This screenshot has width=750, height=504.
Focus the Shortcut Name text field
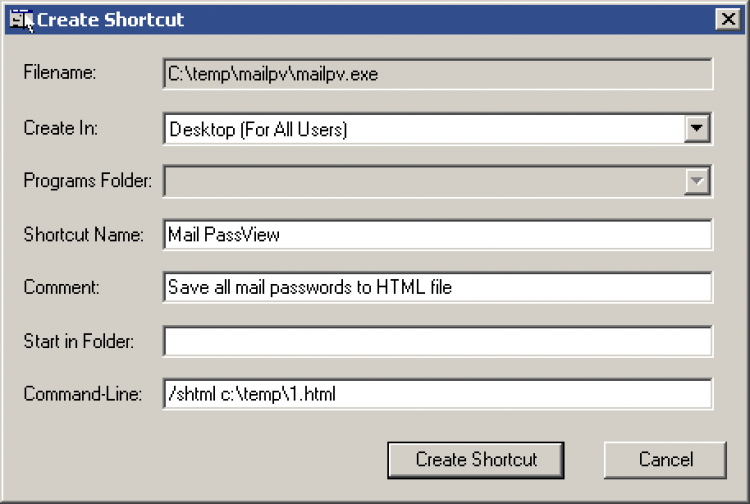point(437,234)
